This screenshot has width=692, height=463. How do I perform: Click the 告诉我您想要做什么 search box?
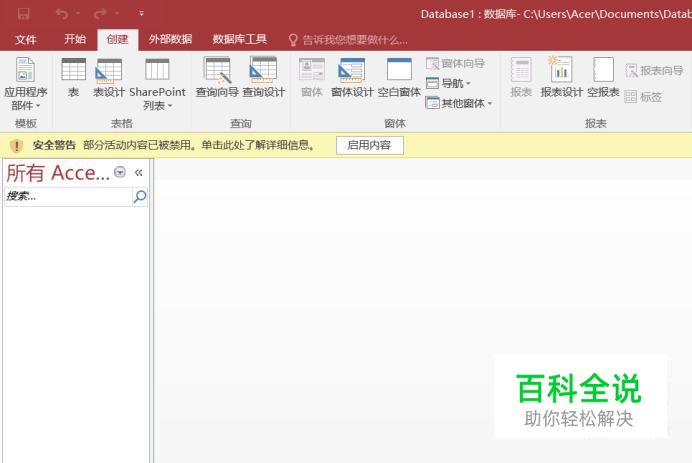point(349,40)
